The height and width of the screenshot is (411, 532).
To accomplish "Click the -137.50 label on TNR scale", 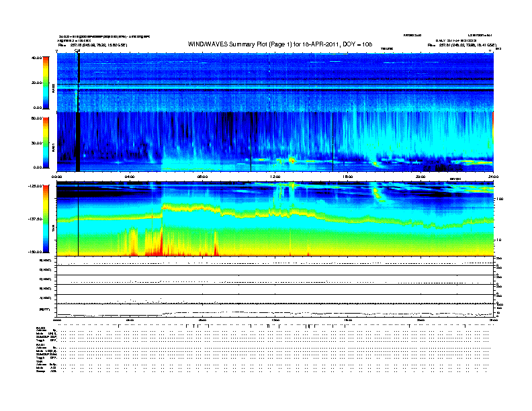I will [36, 219].
